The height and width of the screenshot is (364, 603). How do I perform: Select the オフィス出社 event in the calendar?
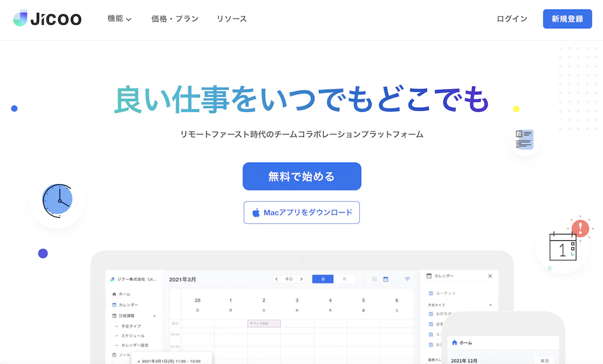tap(264, 323)
